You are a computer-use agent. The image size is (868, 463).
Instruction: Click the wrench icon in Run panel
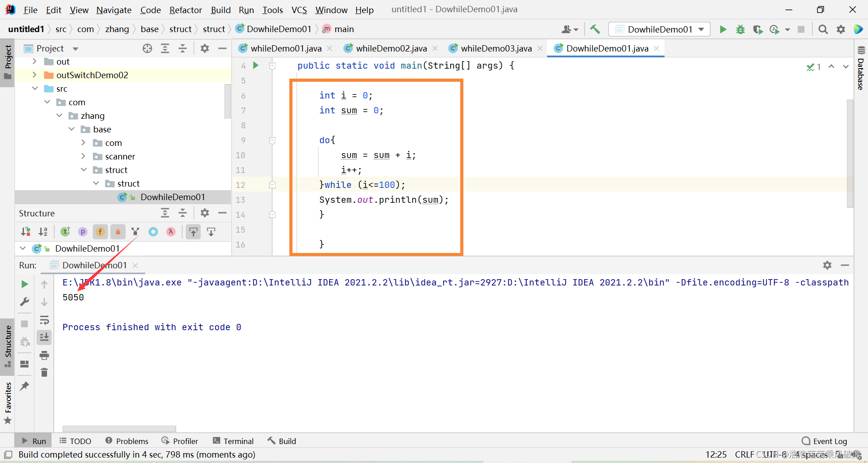25,302
